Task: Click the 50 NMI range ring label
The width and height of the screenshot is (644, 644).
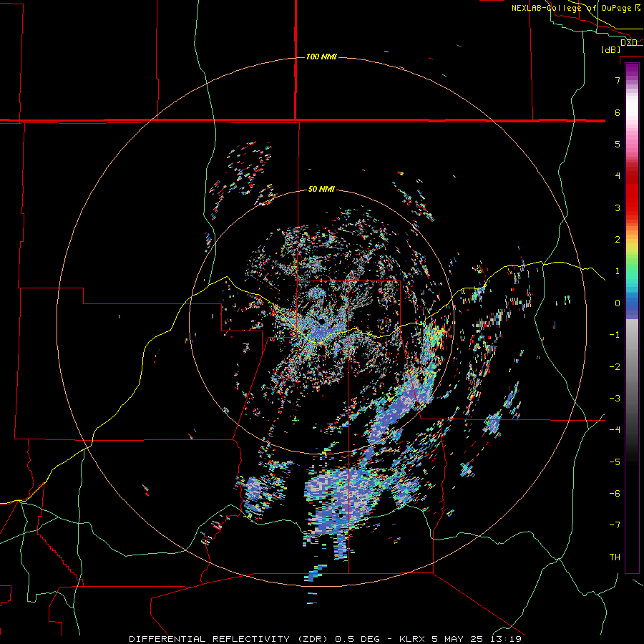Action: tap(321, 189)
